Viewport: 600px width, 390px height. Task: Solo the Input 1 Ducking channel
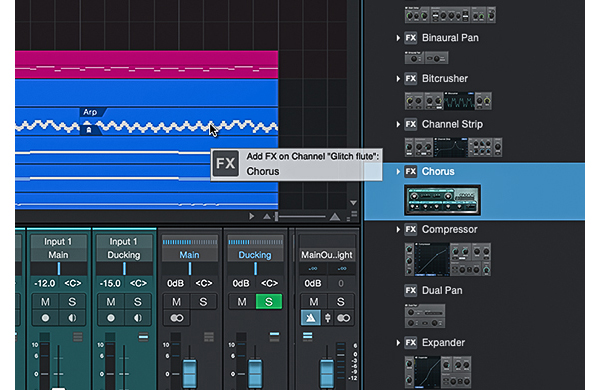point(137,302)
